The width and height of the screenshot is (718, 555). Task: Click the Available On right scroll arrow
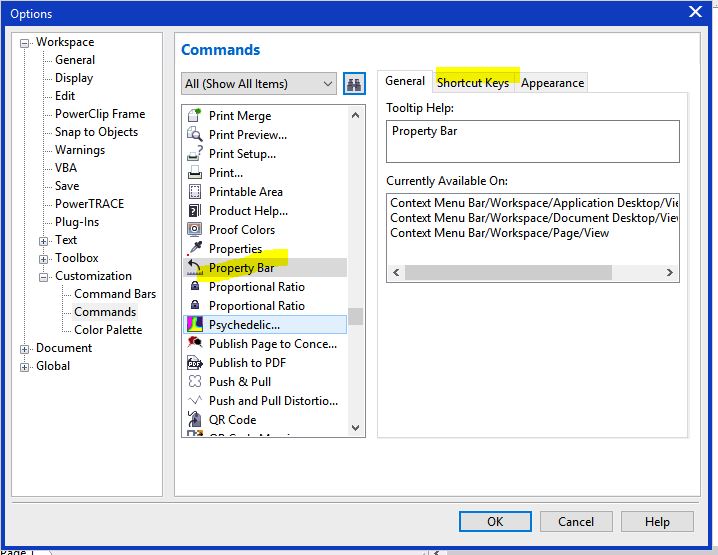click(x=669, y=272)
